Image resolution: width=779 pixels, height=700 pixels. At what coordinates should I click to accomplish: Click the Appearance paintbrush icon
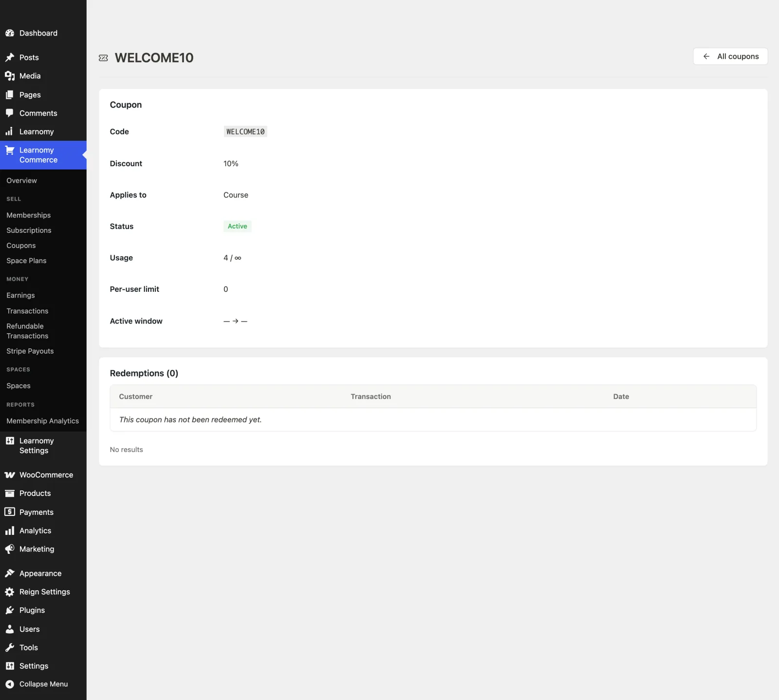10,573
